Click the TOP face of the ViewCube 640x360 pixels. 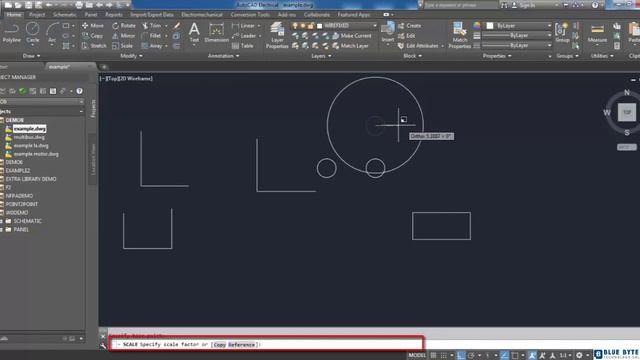pyautogui.click(x=627, y=112)
